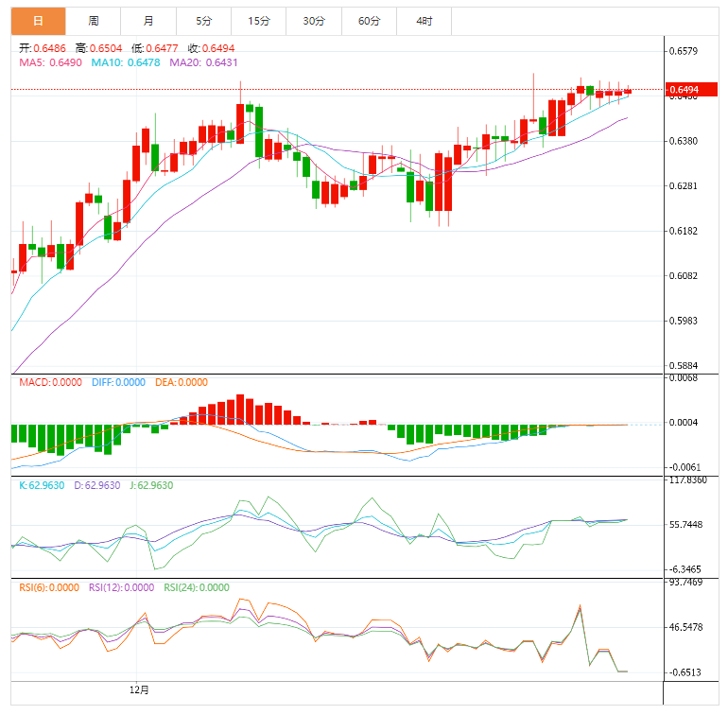Click the -0.0061 MACD axis label
Screen dimensions: 728x715
point(685,467)
